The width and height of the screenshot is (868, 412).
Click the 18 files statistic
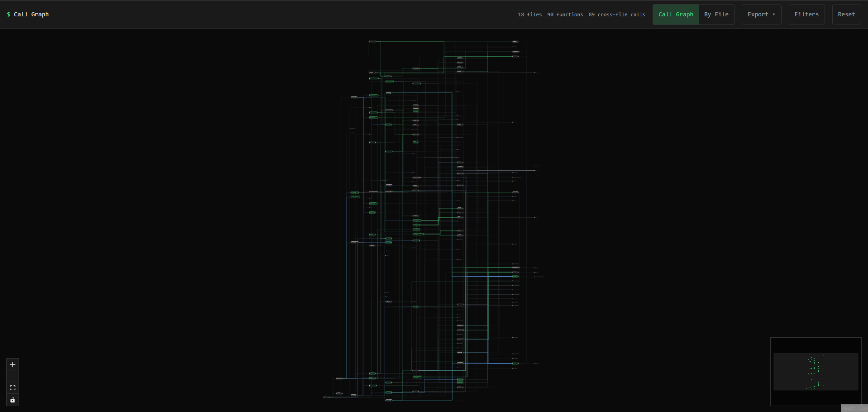(x=529, y=14)
